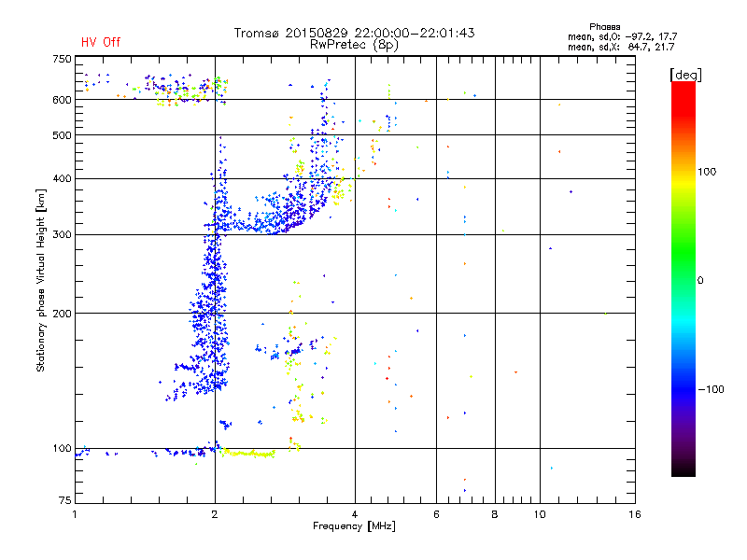
Task: Click the colorbar '100' tick label
Action: [x=707, y=172]
